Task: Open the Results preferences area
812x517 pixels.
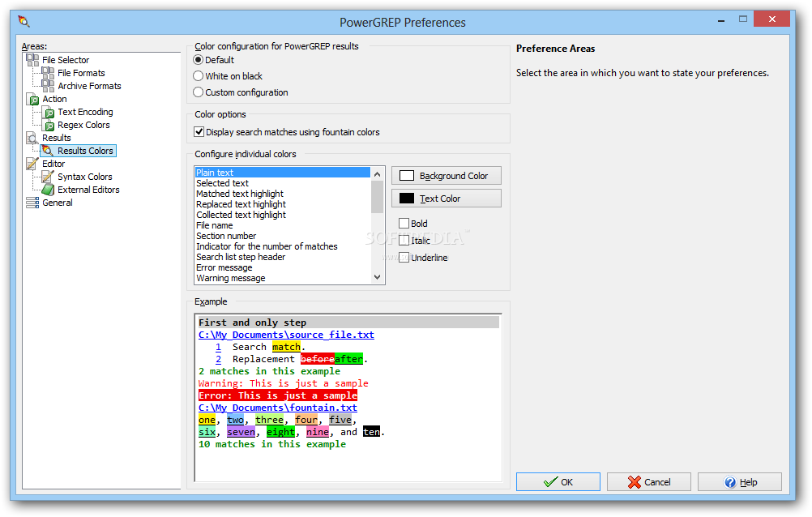Action: [x=57, y=138]
